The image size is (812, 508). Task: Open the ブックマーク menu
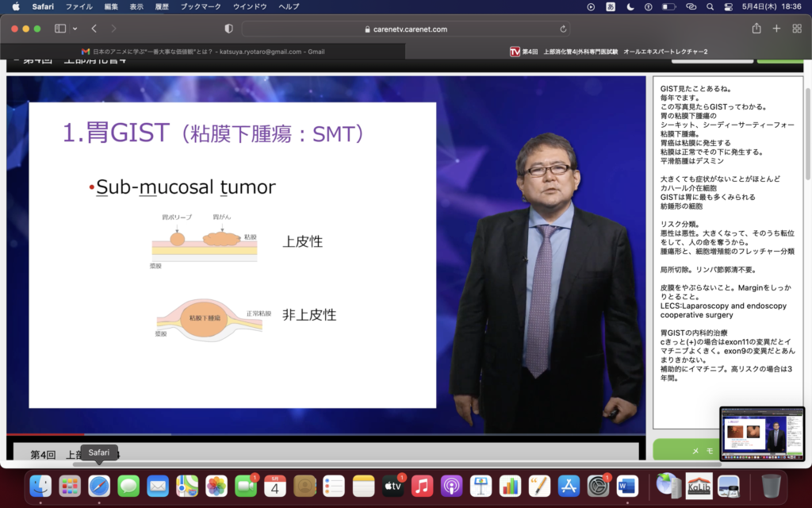coord(201,6)
